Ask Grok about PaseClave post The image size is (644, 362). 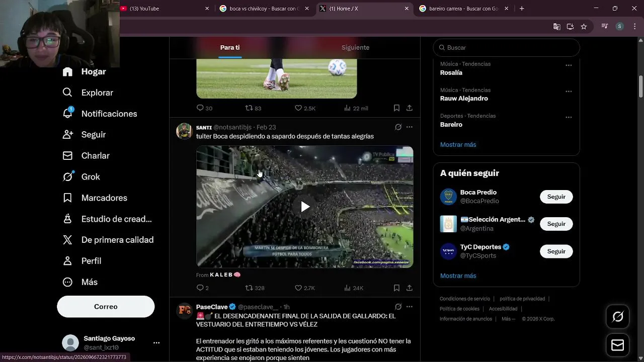coord(398,307)
